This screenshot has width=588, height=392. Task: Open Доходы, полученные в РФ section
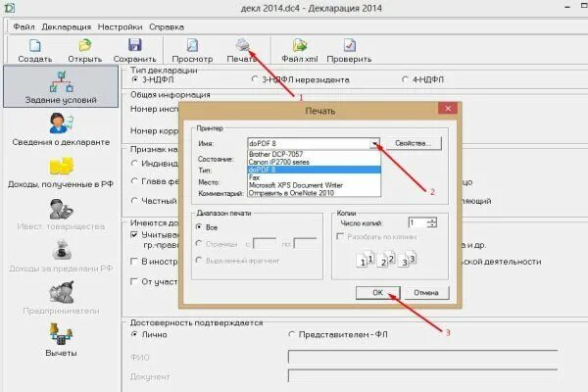61,172
